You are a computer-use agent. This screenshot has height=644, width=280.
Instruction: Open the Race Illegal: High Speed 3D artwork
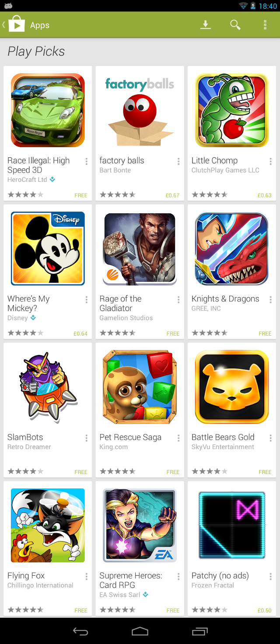click(x=48, y=110)
